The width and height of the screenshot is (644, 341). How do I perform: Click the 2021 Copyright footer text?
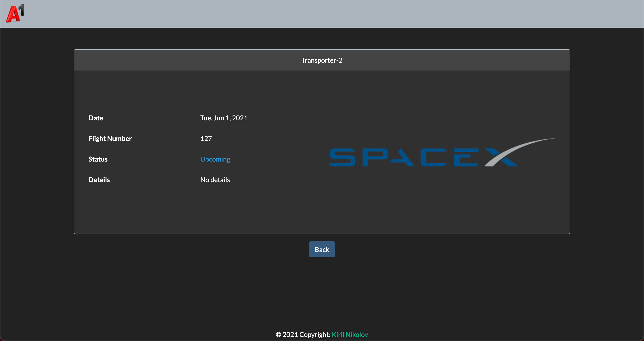click(x=303, y=335)
